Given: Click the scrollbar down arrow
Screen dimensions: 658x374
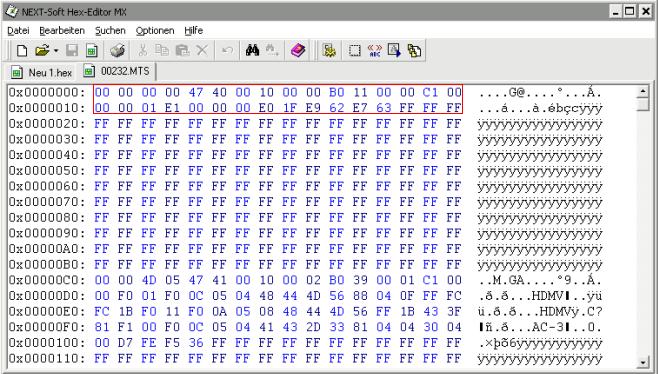Looking at the screenshot, I should pyautogui.click(x=642, y=362).
